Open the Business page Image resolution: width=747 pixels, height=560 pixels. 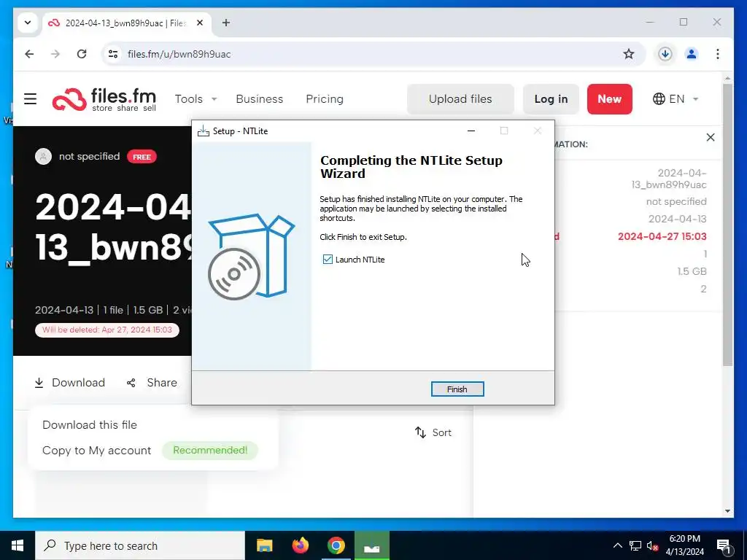click(x=259, y=99)
